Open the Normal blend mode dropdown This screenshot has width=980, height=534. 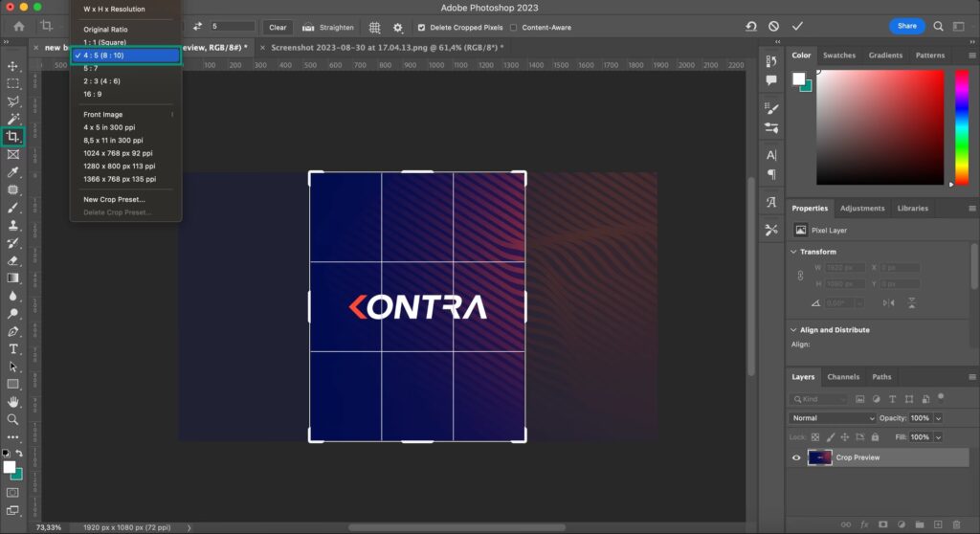click(833, 418)
